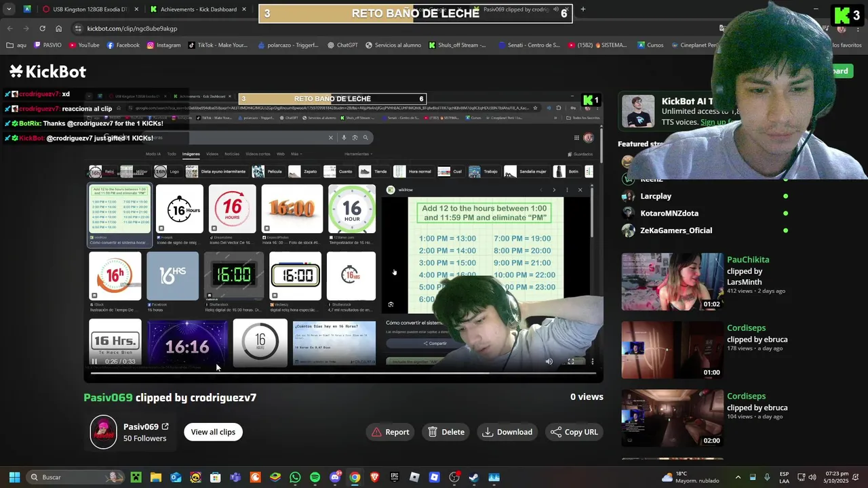The width and height of the screenshot is (868, 488).
Task: Seek along the clip progress bar
Action: pyautogui.click(x=343, y=373)
